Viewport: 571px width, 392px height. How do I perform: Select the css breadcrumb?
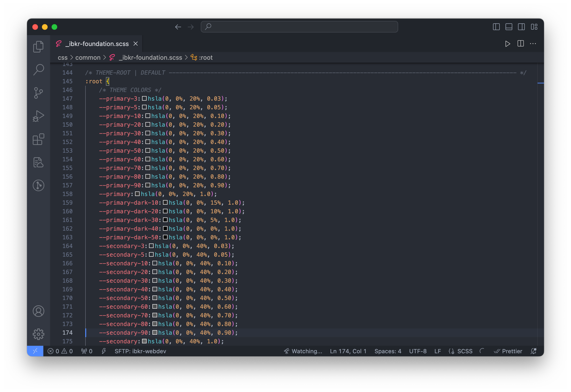pyautogui.click(x=62, y=58)
